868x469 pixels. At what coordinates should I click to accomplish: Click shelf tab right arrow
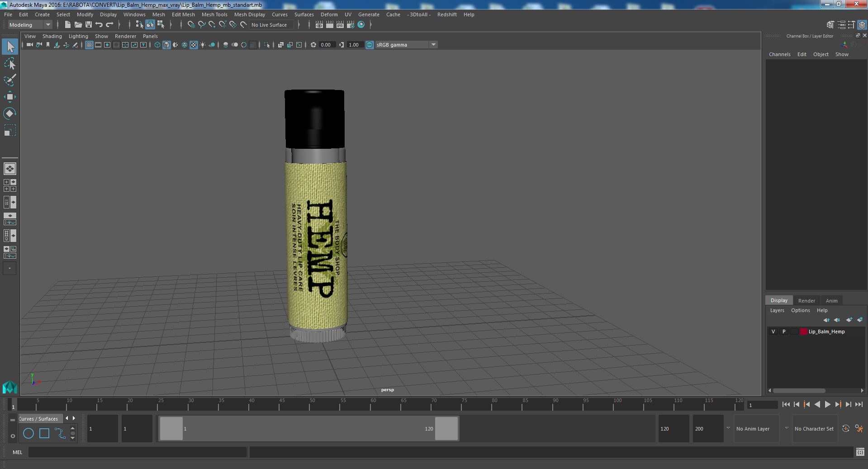click(74, 418)
